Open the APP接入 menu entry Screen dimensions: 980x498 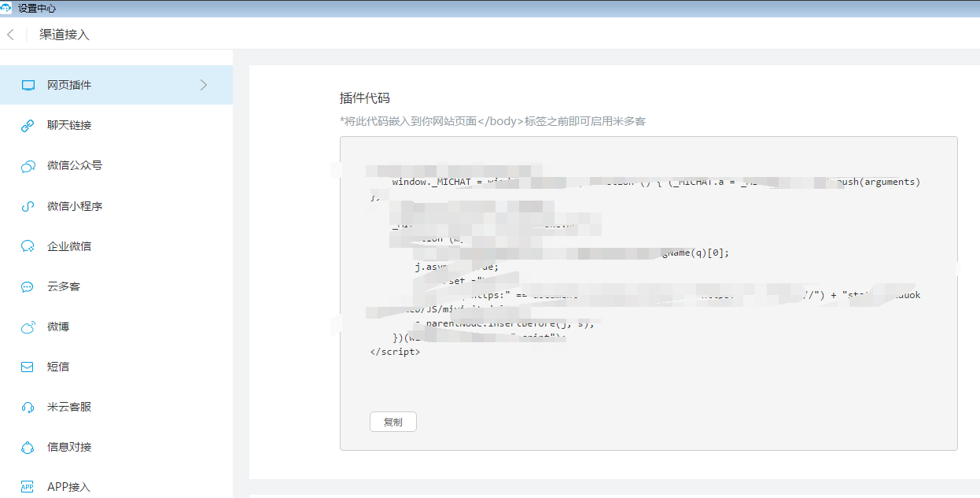click(x=68, y=487)
